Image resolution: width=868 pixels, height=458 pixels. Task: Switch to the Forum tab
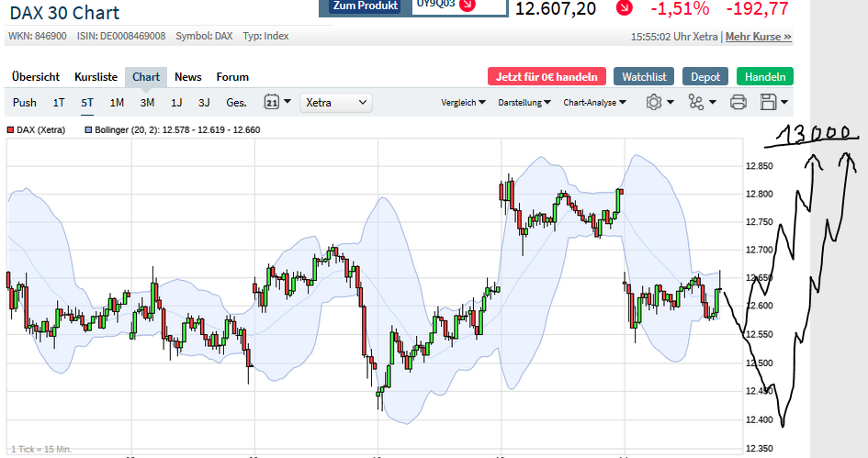tap(232, 77)
